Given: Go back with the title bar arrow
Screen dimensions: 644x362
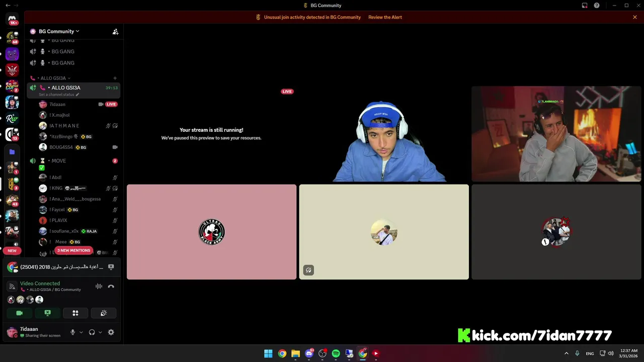Looking at the screenshot, I should (8, 6).
